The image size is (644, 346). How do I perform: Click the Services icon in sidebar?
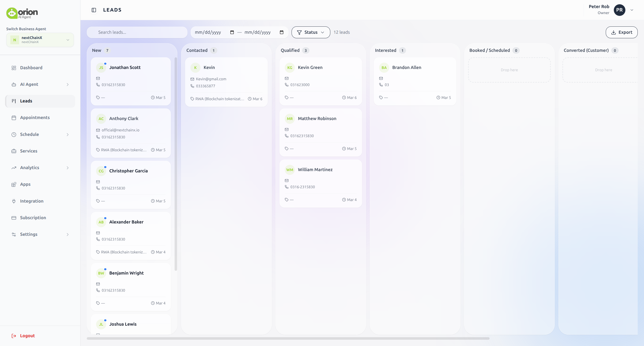(14, 151)
